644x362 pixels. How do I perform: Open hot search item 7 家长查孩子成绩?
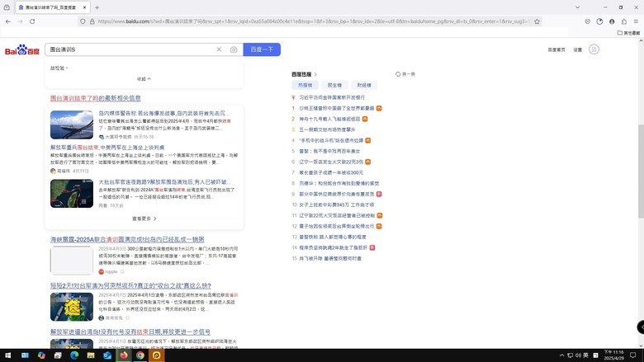coord(331,172)
